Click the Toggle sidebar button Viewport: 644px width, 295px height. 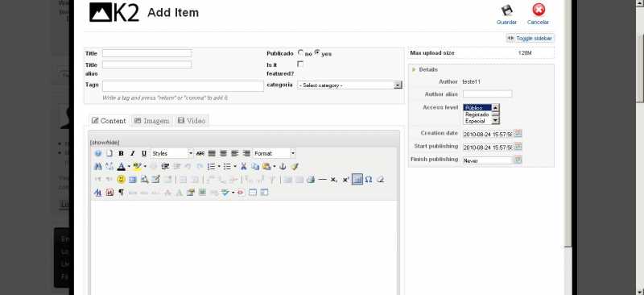[x=530, y=38]
